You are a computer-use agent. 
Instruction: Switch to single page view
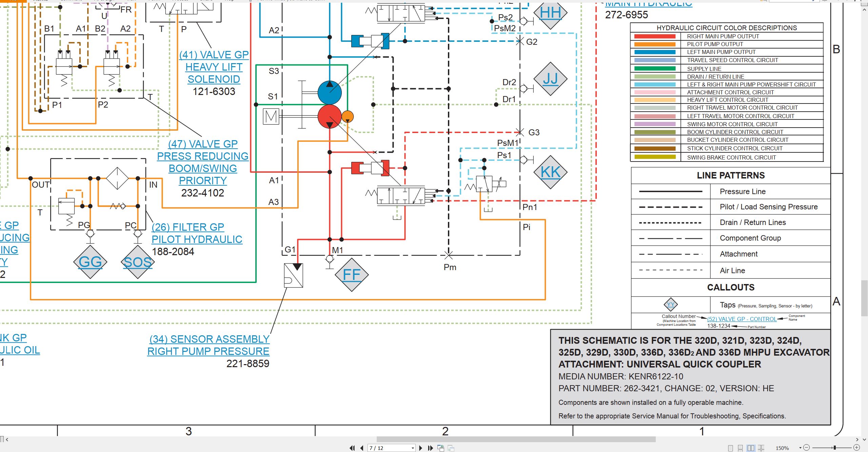pyautogui.click(x=731, y=448)
